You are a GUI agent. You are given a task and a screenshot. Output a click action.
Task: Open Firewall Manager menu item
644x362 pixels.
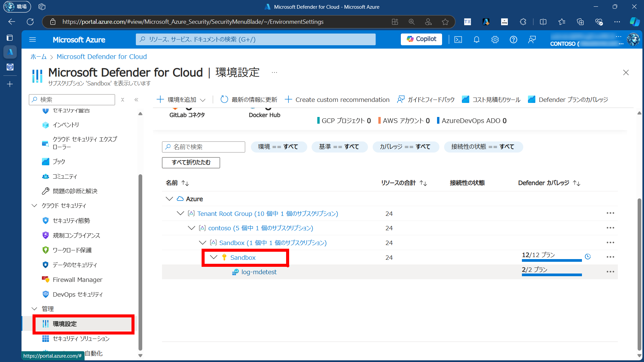(77, 280)
